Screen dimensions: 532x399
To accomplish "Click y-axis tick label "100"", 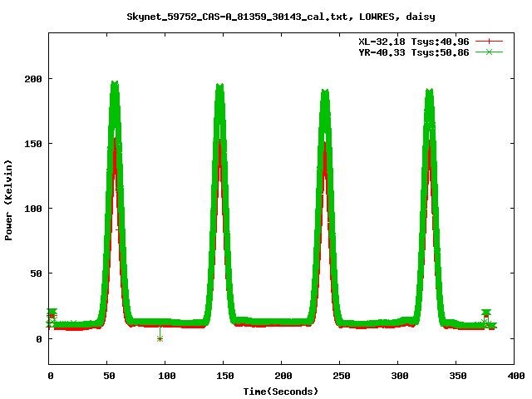I will point(33,209).
